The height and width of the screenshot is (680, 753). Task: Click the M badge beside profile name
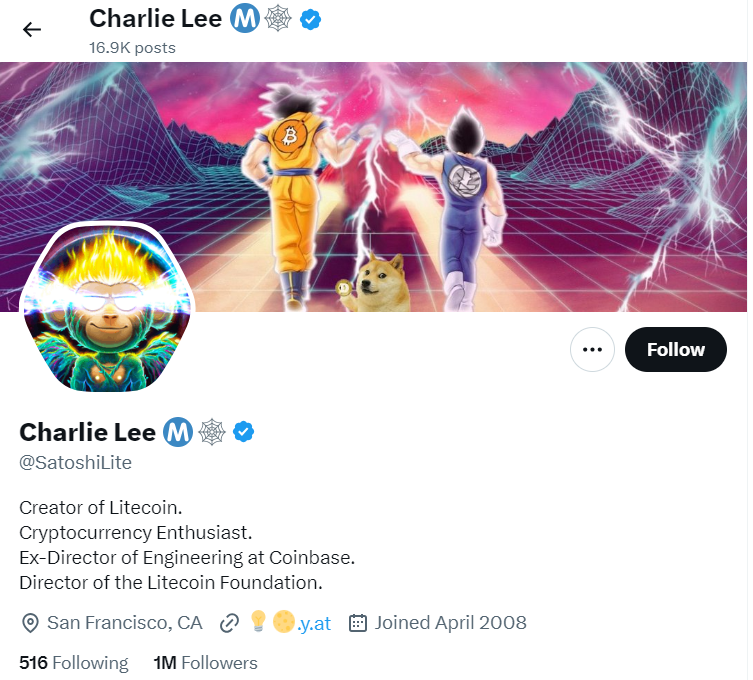(178, 432)
